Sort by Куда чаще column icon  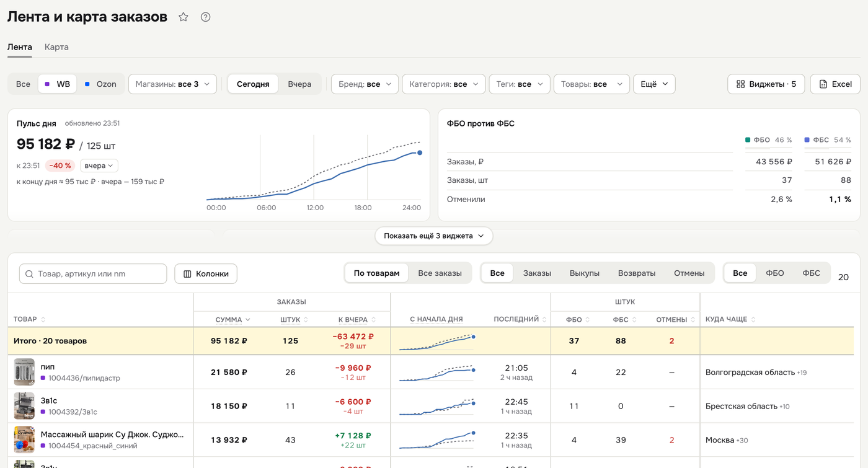click(753, 320)
